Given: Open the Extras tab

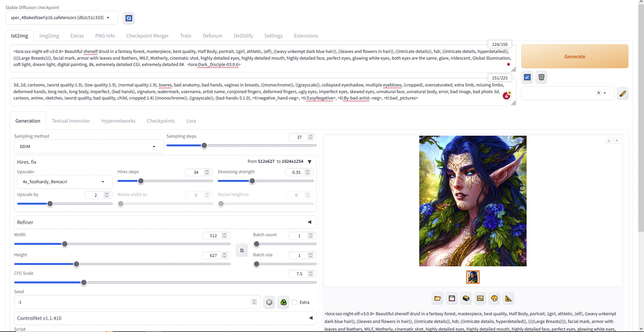Looking at the screenshot, I should (77, 36).
